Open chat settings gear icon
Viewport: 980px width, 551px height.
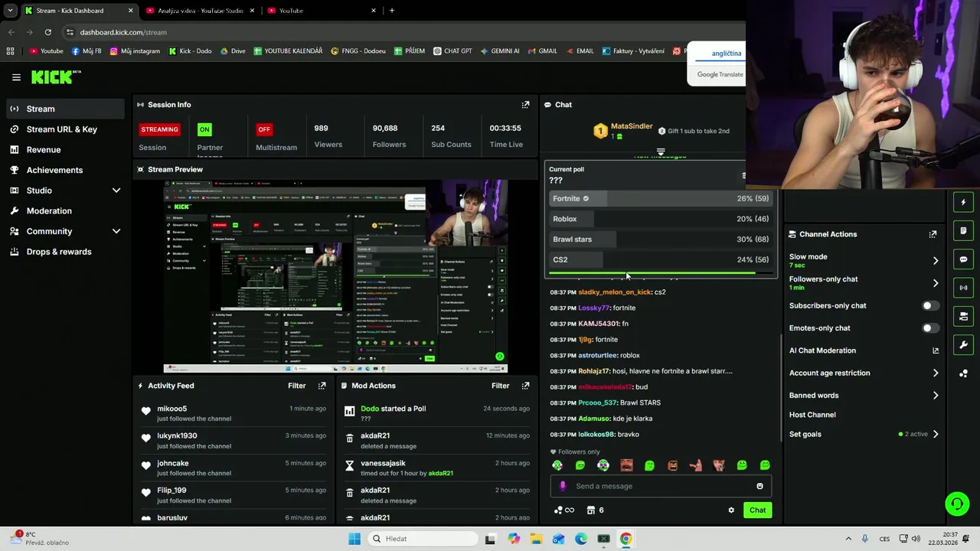pyautogui.click(x=731, y=510)
